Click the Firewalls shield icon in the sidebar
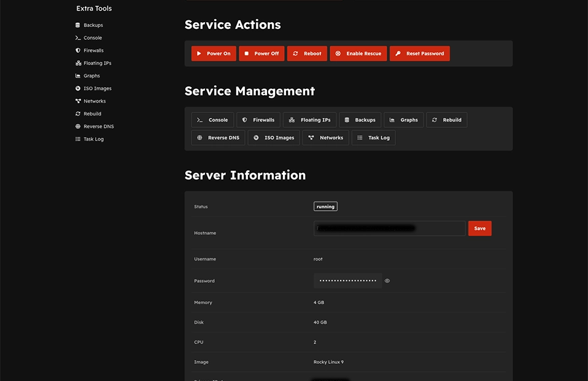Image resolution: width=588 pixels, height=381 pixels. [77, 50]
